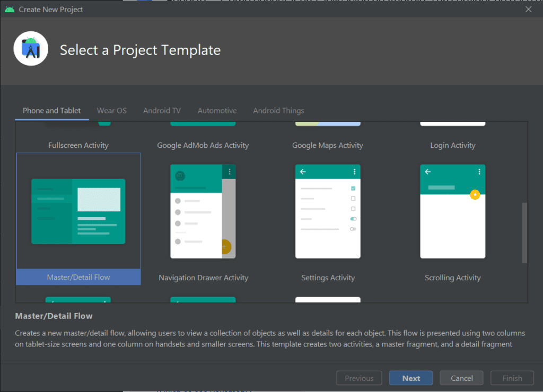This screenshot has width=543, height=392.
Task: Switch to the Wear OS tab
Action: coord(111,110)
